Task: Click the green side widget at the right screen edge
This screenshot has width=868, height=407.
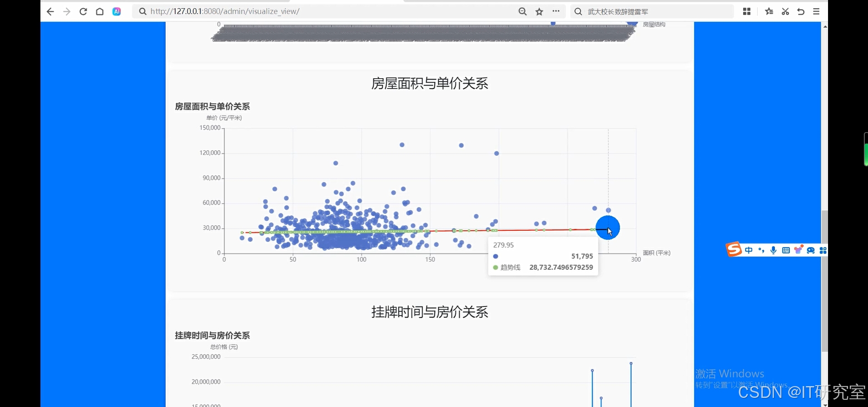Action: (866, 149)
